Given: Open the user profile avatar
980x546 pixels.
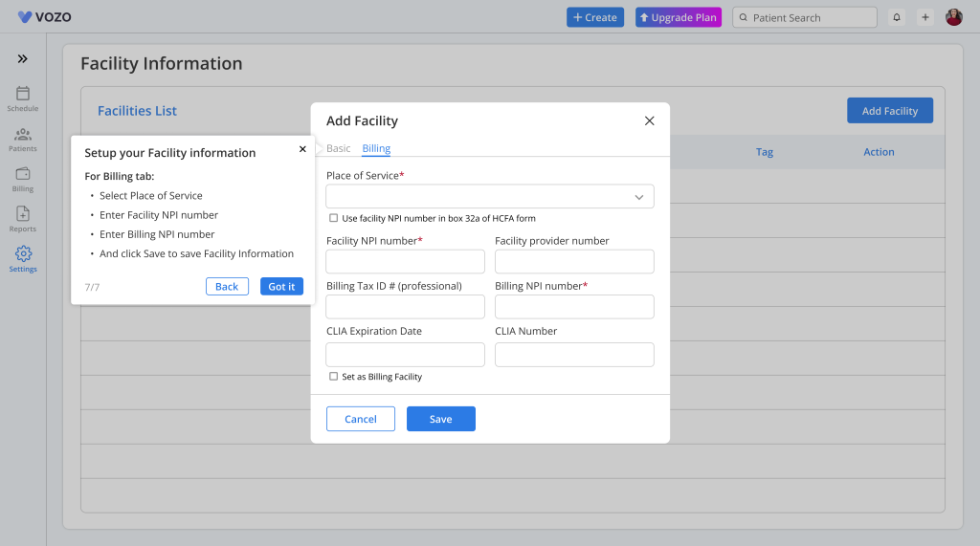Looking at the screenshot, I should (x=954, y=17).
